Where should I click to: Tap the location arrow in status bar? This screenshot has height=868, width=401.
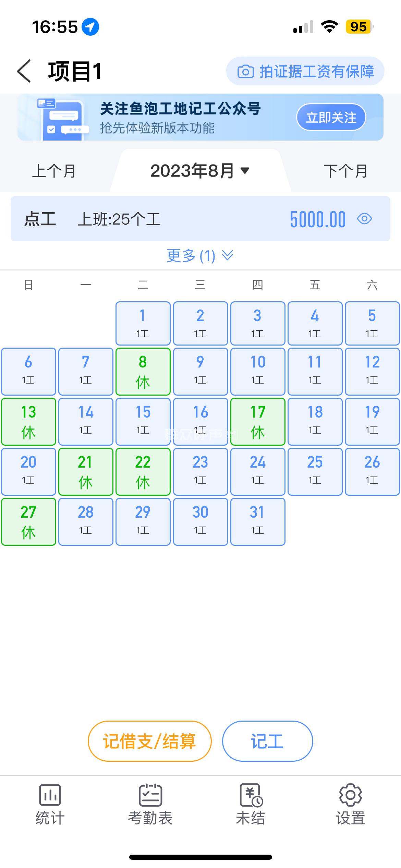(90, 27)
